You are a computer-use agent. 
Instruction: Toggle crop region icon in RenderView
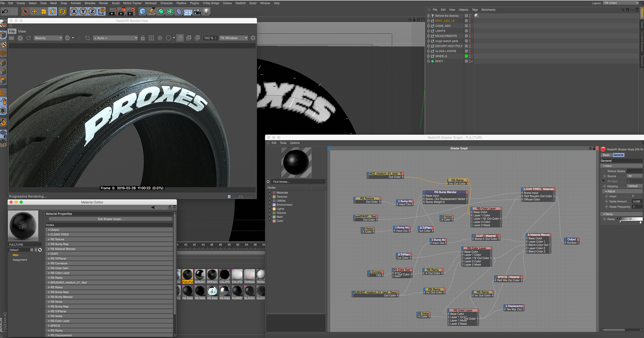88,38
